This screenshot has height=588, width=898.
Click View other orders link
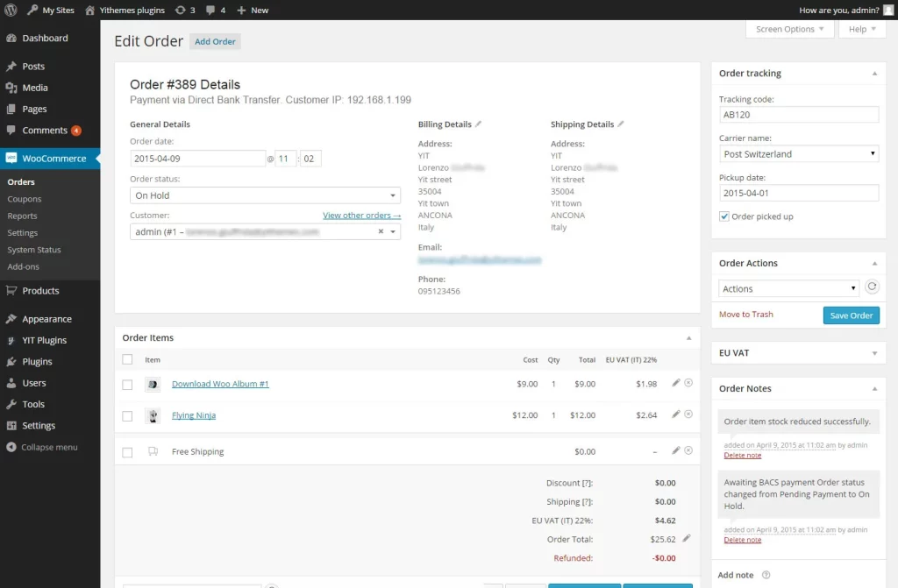(361, 216)
